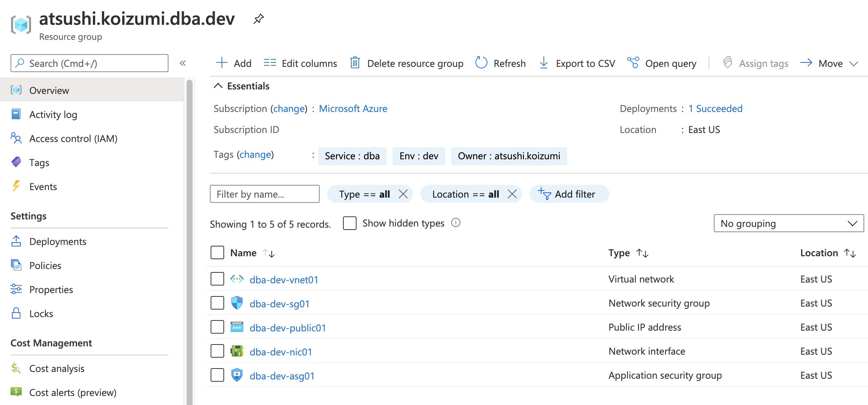Expand the Move dropdown menu
The height and width of the screenshot is (405, 868).
pyautogui.click(x=854, y=63)
